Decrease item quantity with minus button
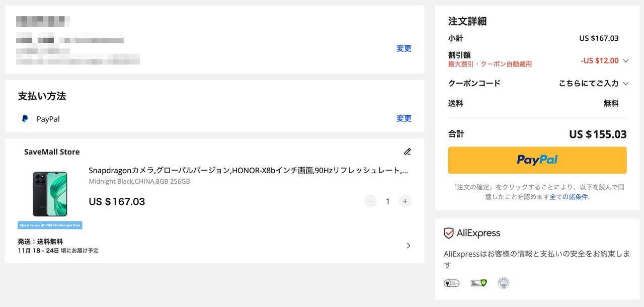Image resolution: width=644 pixels, height=307 pixels. click(371, 201)
